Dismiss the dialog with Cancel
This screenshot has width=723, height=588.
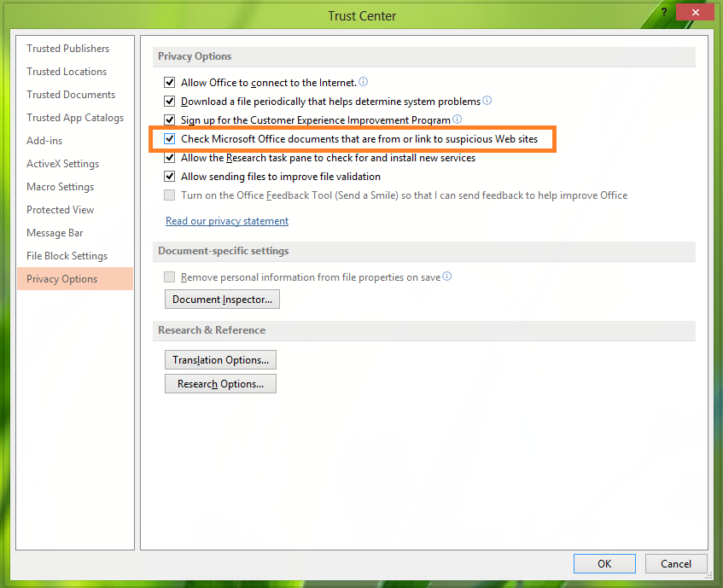[676, 563]
